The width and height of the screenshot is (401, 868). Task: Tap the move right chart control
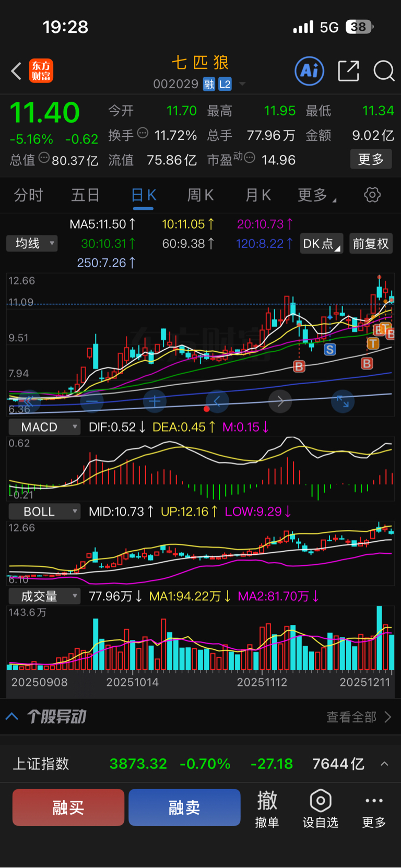click(280, 401)
